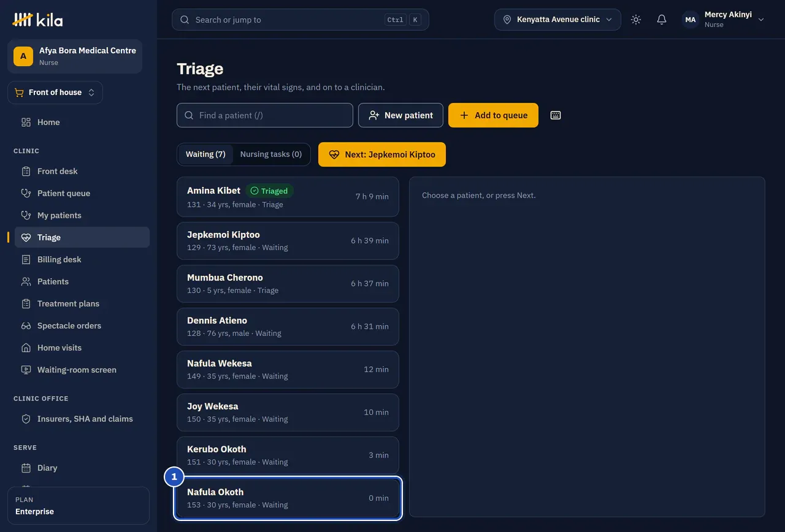Go to Front desk

(82, 171)
